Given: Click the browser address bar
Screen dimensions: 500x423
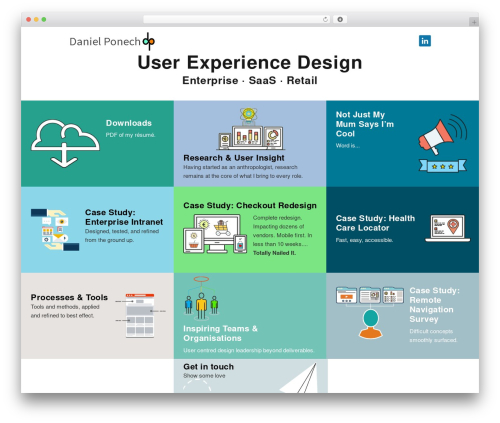Looking at the screenshot, I should tap(237, 19).
